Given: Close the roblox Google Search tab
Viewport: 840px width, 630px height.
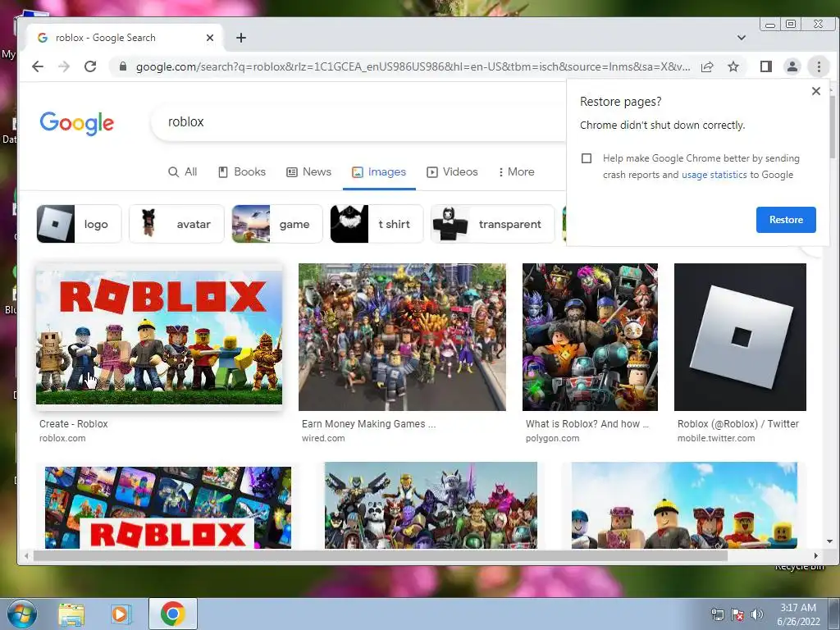Looking at the screenshot, I should pos(210,38).
